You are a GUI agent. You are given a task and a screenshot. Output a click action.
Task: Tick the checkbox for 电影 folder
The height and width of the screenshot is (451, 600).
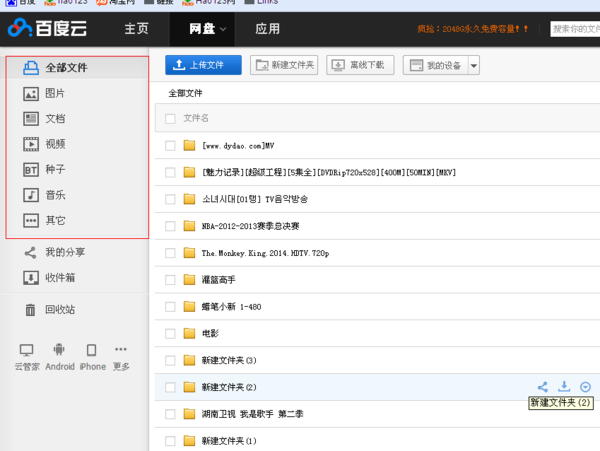(170, 333)
